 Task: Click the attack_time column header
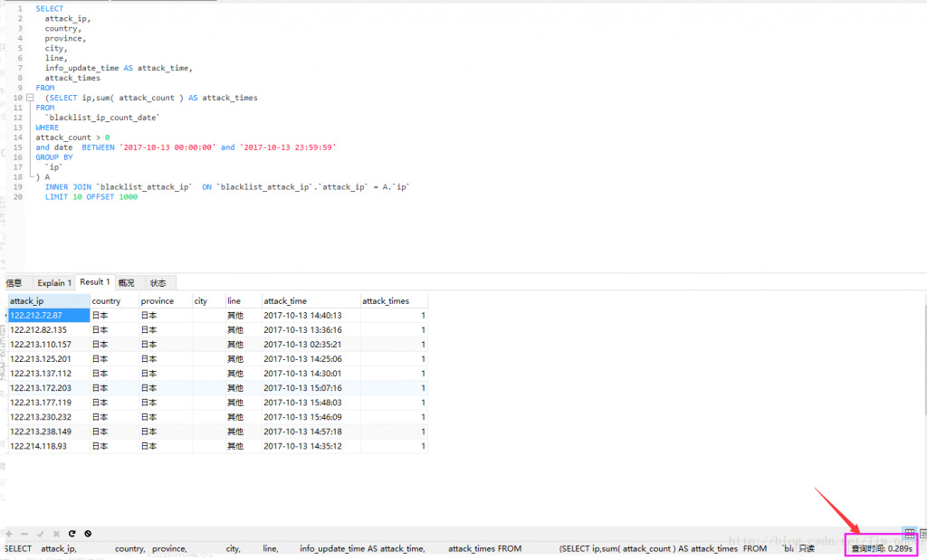(x=311, y=300)
